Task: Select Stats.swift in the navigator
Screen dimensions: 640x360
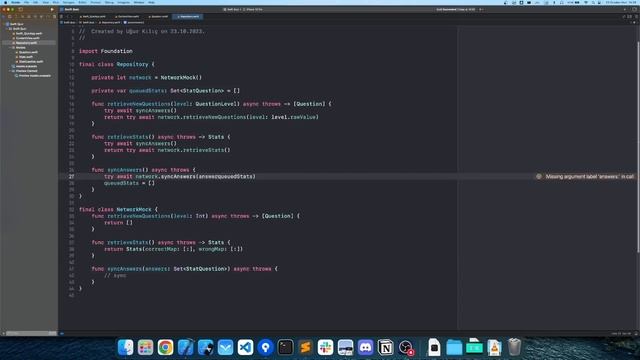Action: click(x=25, y=57)
